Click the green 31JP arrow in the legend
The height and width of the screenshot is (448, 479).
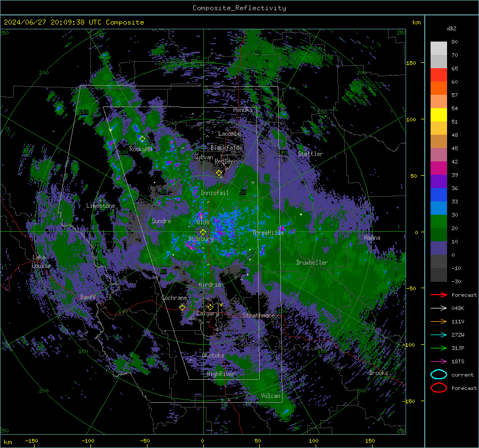click(439, 348)
